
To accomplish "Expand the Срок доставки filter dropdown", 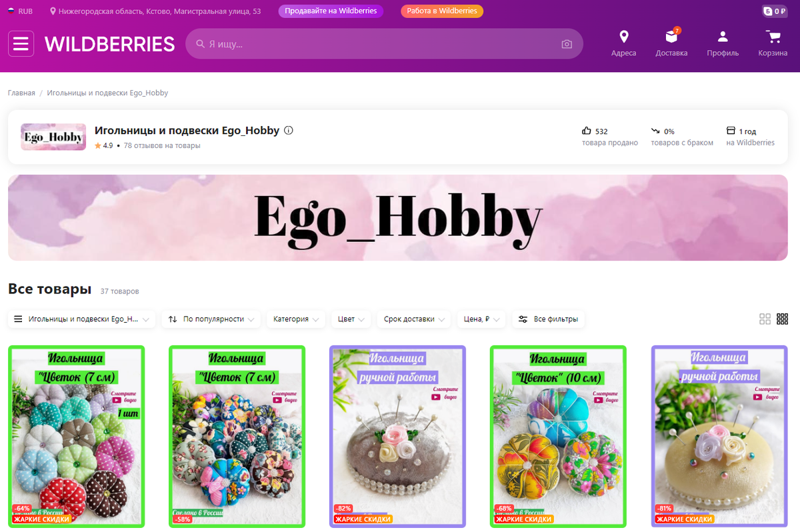I will click(414, 319).
